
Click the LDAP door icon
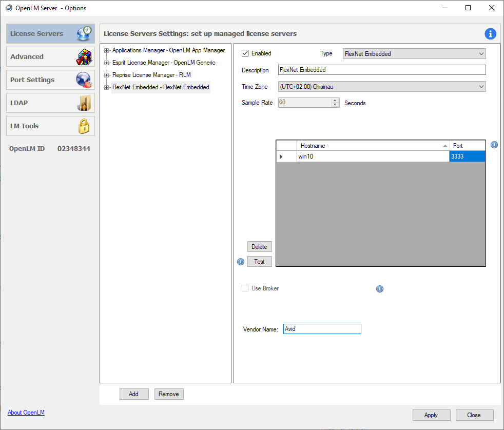[84, 103]
